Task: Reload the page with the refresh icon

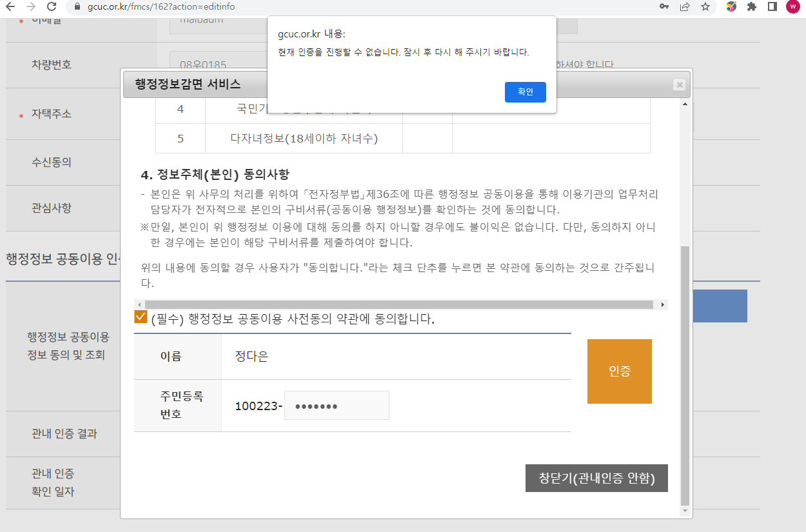Action: coord(52,6)
